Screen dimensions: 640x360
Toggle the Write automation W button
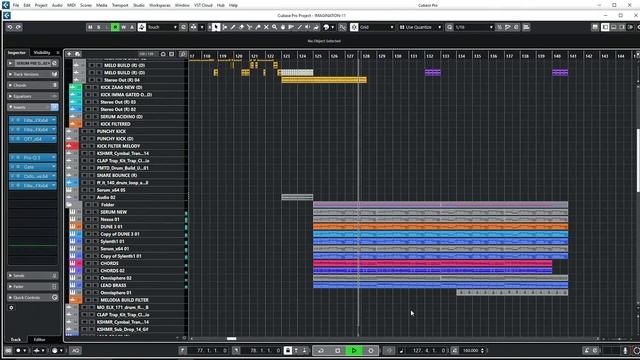(124, 27)
